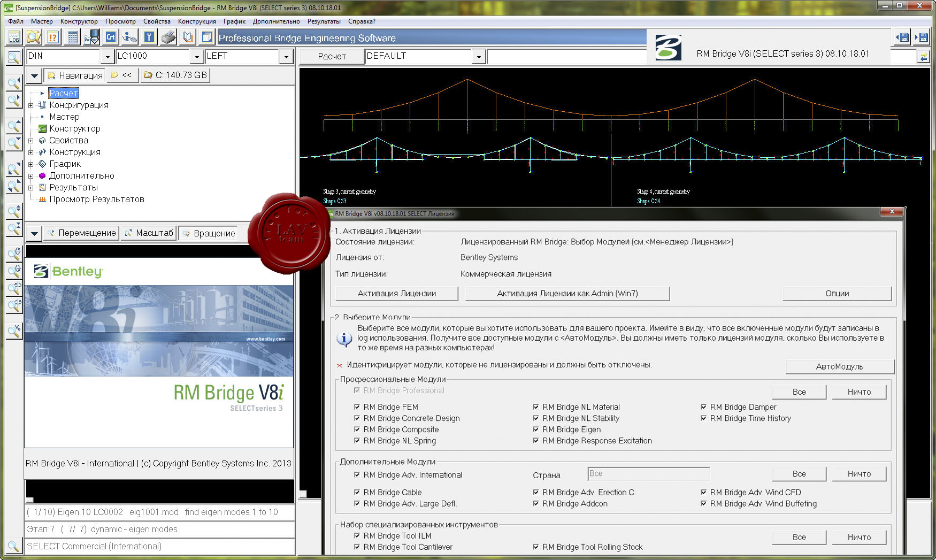Screen dimensions: 936x560
Task: Toggle RM Bridge Concrete Design checkbox
Action: 357,418
